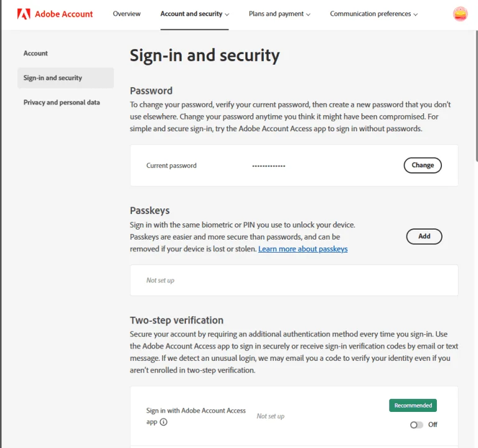This screenshot has height=448, width=478.
Task: Click the Off label next to toggle
Action: click(x=433, y=424)
